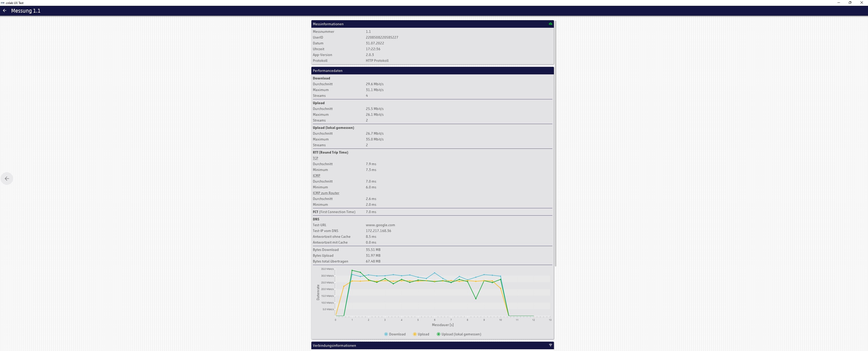The image size is (868, 351).
Task: Click the underlined TCP label
Action: [315, 158]
